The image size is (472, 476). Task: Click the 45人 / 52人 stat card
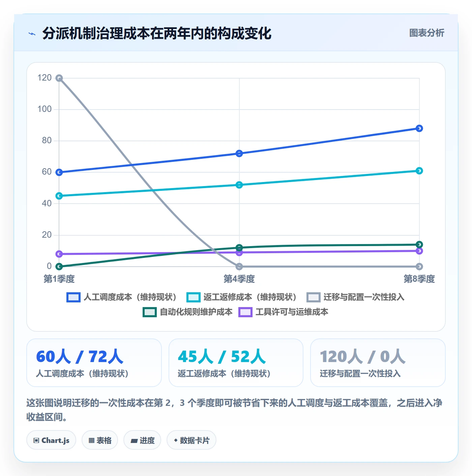(x=236, y=363)
